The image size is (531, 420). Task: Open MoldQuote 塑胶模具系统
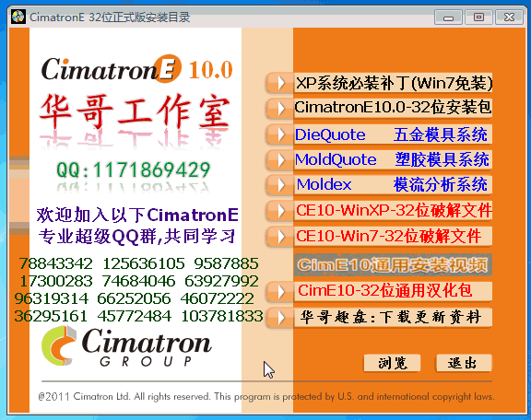click(x=393, y=159)
